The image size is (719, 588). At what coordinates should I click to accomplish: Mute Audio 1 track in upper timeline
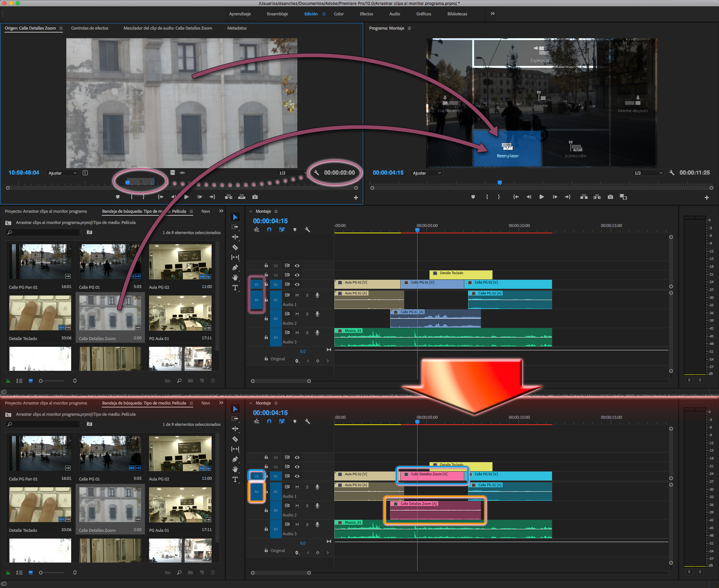pyautogui.click(x=297, y=295)
